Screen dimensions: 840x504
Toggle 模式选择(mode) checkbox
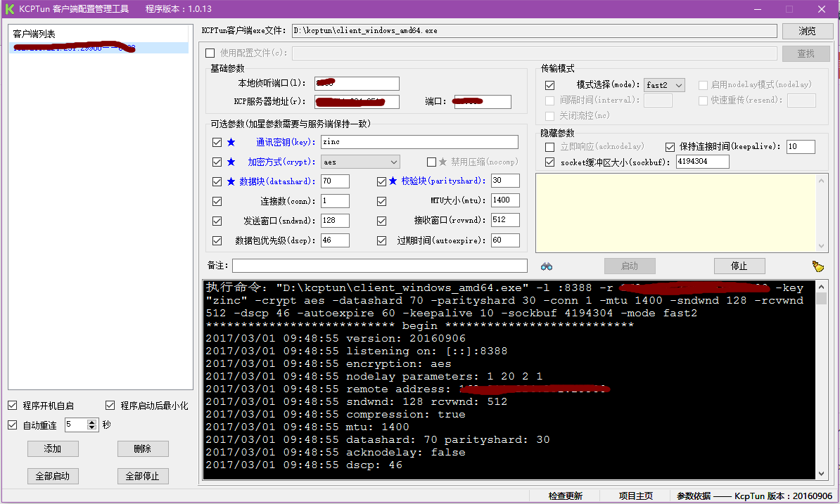[549, 85]
